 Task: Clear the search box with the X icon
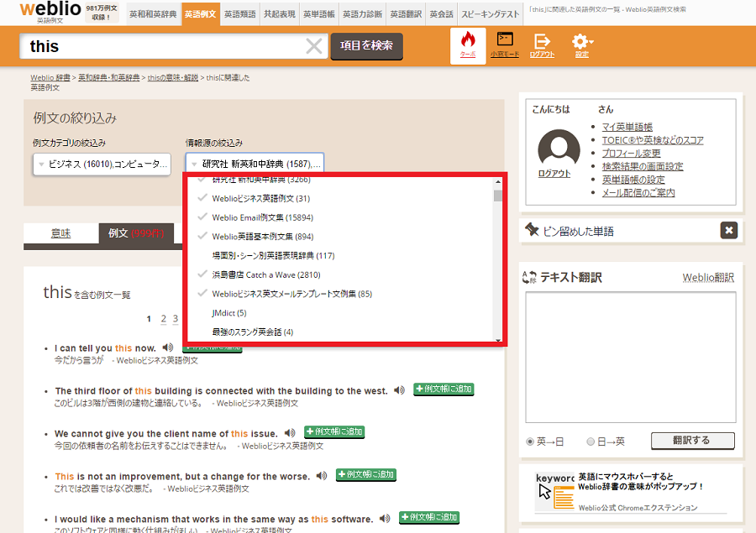tap(314, 46)
